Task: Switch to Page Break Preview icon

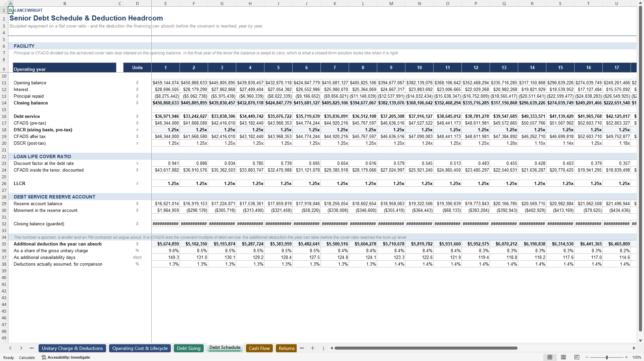Action: [x=577, y=357]
